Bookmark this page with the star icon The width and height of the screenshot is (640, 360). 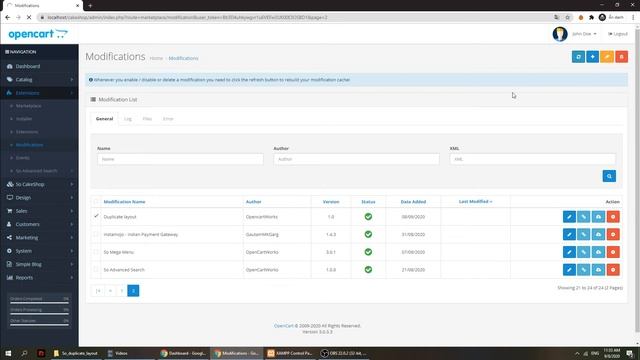[567, 18]
